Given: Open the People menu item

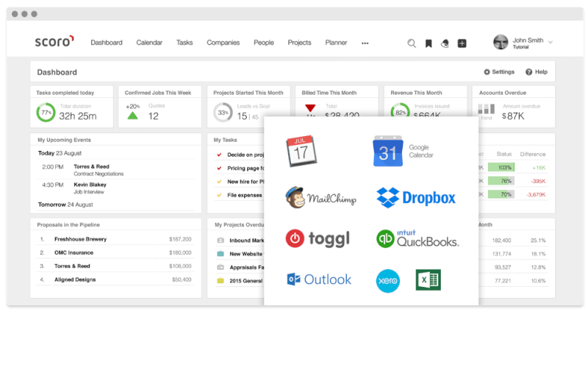Looking at the screenshot, I should click(264, 43).
